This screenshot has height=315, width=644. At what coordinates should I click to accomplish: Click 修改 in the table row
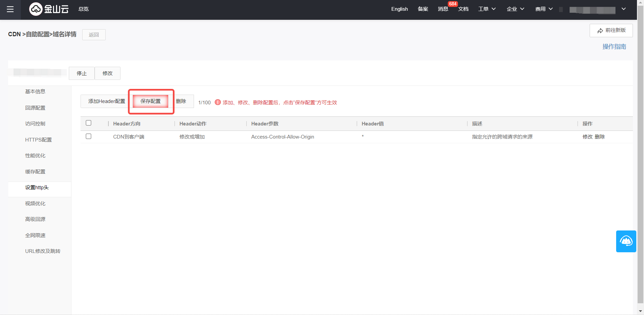[x=587, y=137]
